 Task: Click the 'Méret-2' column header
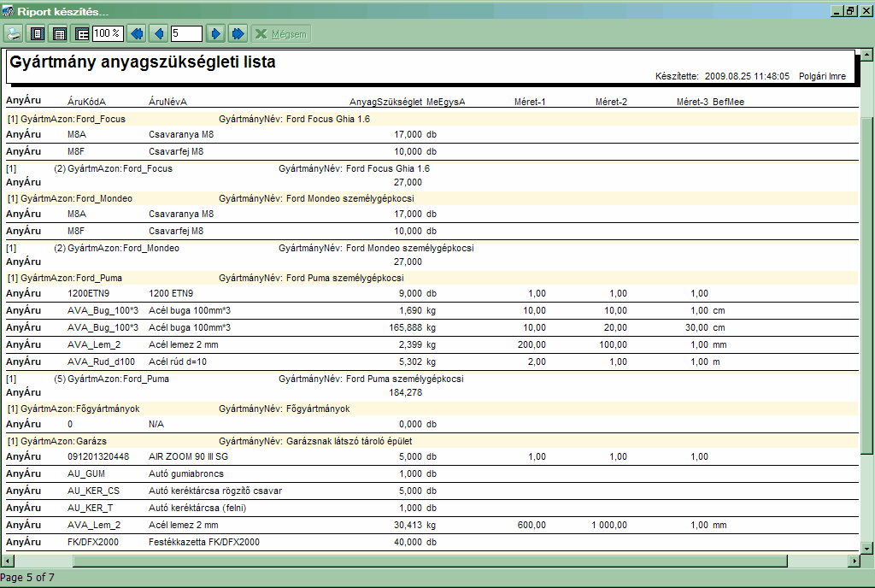[x=611, y=102]
